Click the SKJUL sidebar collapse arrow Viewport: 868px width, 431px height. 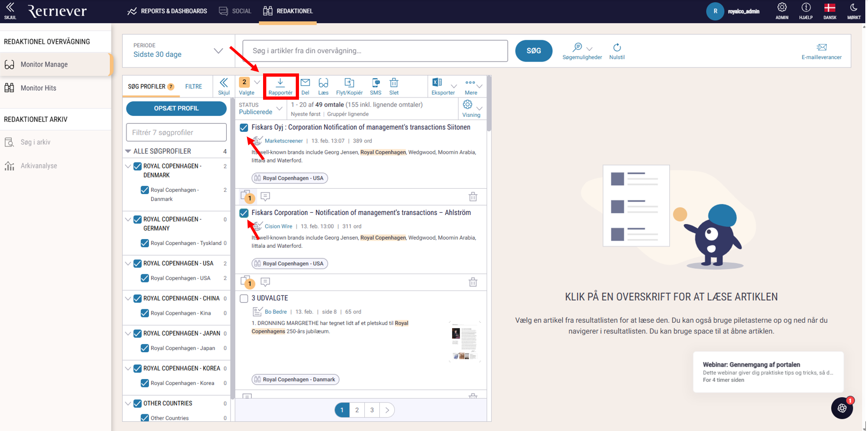(x=10, y=8)
